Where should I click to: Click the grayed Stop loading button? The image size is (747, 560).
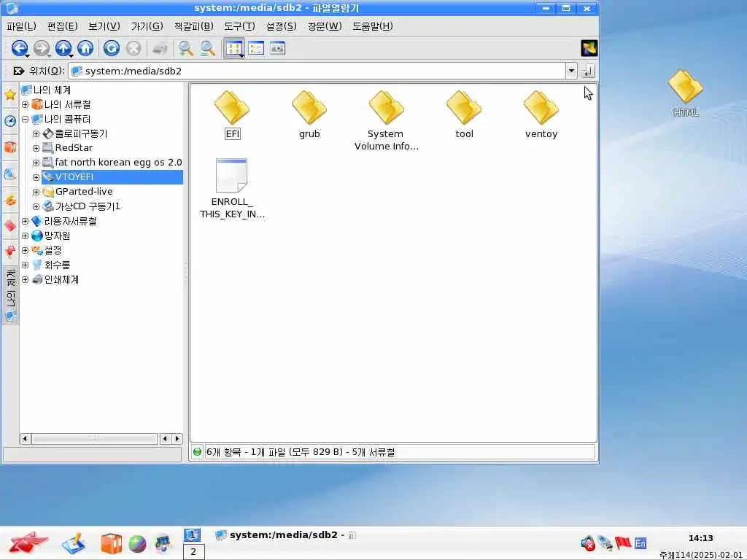click(133, 48)
